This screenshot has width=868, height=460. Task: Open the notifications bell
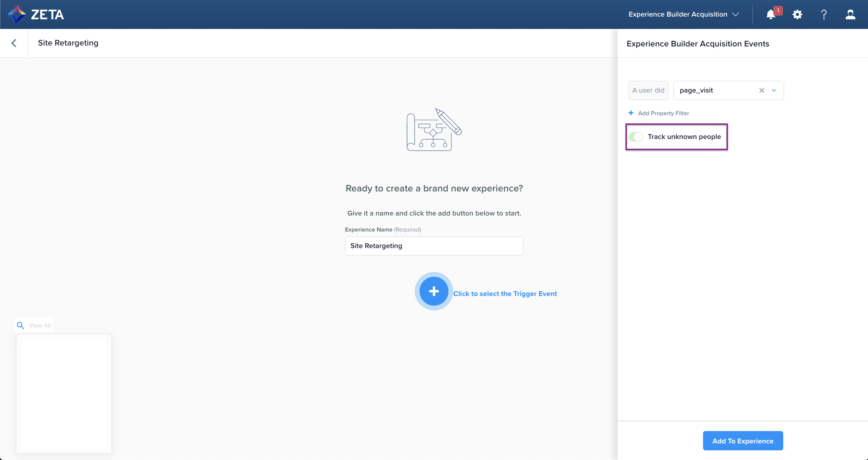(x=770, y=14)
